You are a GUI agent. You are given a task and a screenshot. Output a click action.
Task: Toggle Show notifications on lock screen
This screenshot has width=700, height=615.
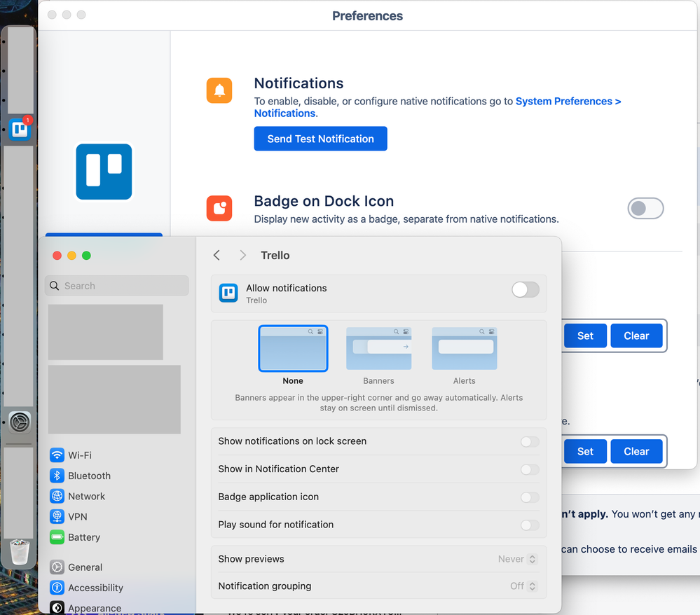coord(530,442)
